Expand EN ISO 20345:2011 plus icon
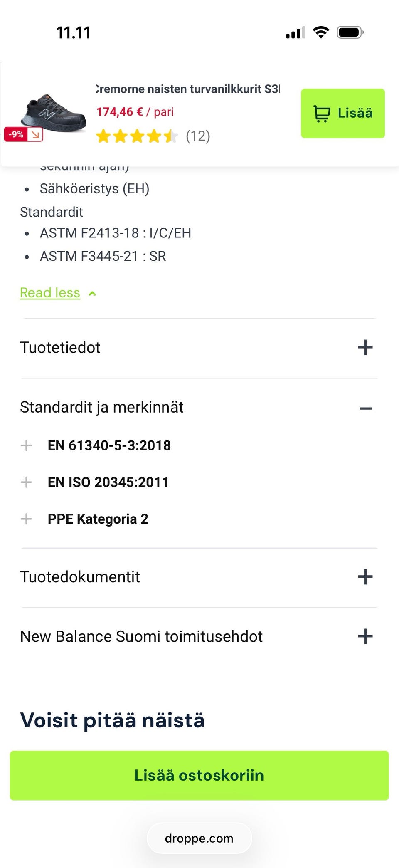Image resolution: width=399 pixels, height=868 pixels. [26, 482]
